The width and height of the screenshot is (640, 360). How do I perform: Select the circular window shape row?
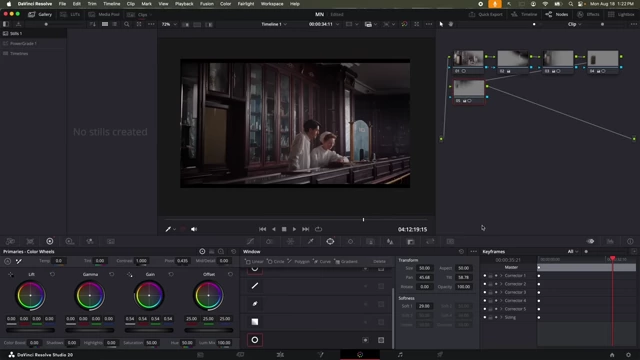tap(318, 340)
